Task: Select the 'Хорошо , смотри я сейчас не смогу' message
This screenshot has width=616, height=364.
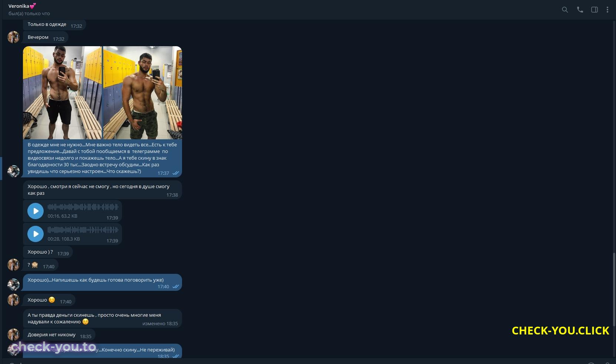Action: pyautogui.click(x=102, y=190)
